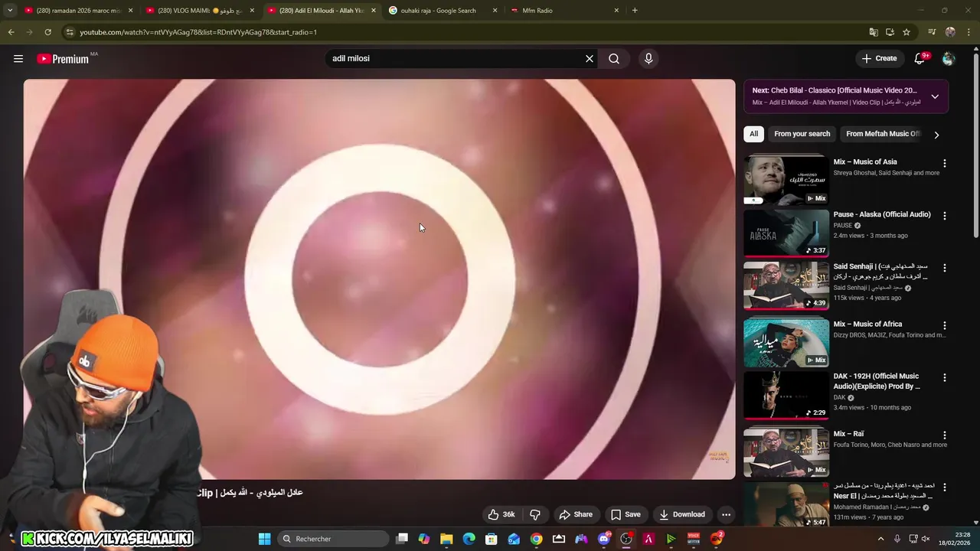Viewport: 980px width, 551px height.
Task: Open more actions ellipsis below video
Action: [726, 514]
